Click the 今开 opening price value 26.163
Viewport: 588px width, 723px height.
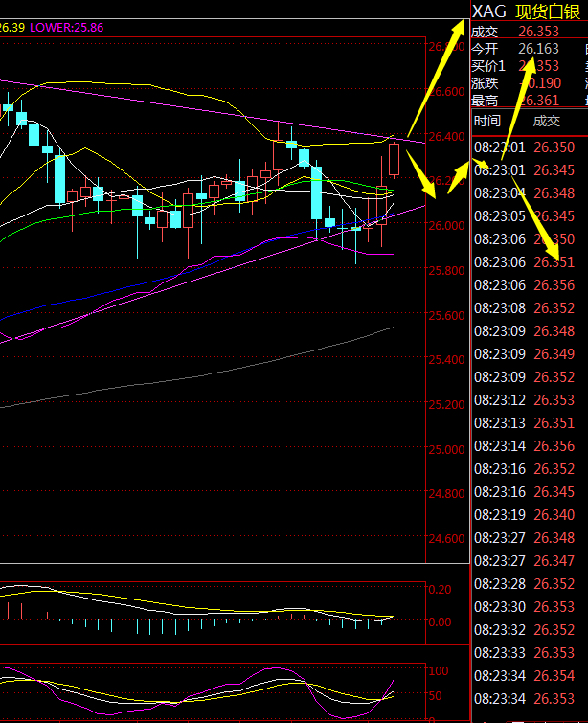click(538, 48)
